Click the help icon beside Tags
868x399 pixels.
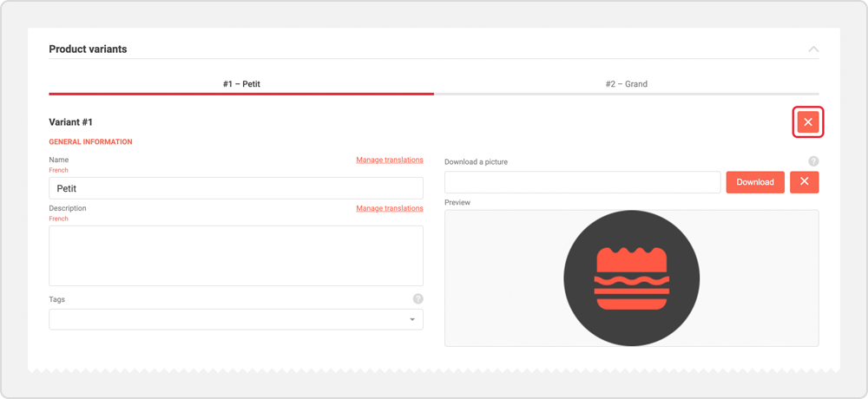[x=418, y=299]
